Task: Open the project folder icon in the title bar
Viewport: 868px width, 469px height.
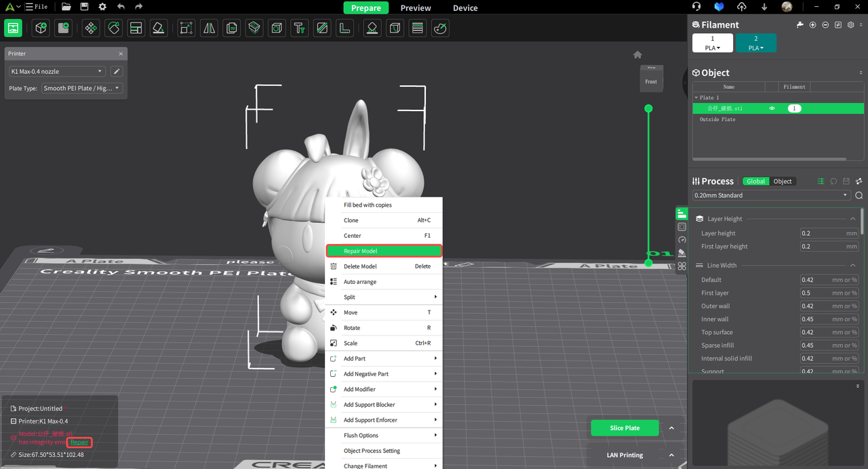Action: click(x=66, y=7)
